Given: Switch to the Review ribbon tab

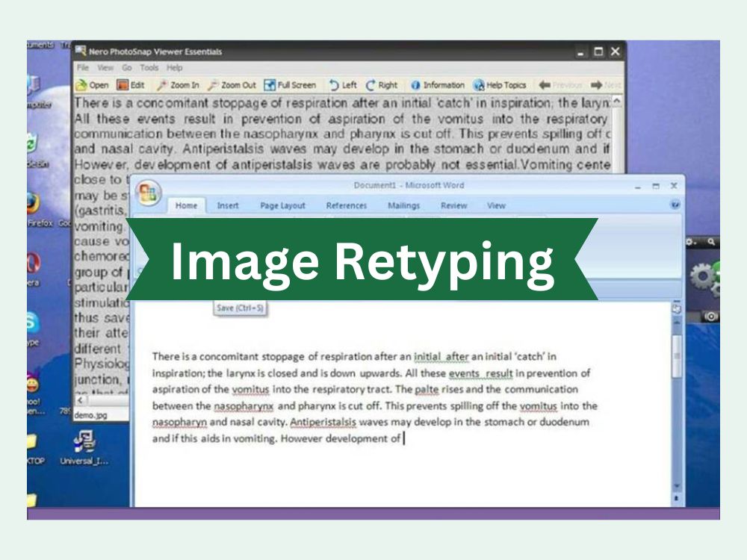Looking at the screenshot, I should pyautogui.click(x=455, y=205).
